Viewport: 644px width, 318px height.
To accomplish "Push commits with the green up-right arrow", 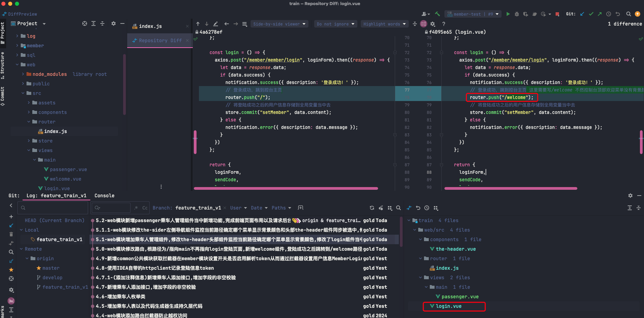I will 599,14.
